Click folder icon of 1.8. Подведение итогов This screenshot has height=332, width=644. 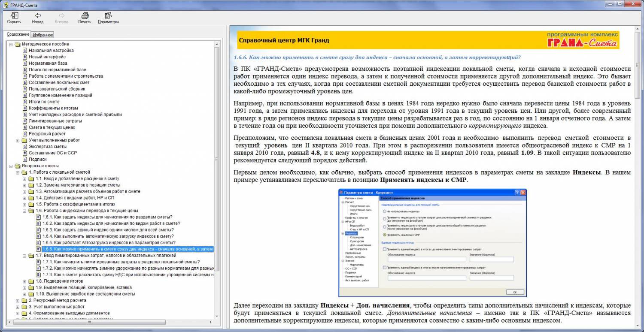pos(31,281)
